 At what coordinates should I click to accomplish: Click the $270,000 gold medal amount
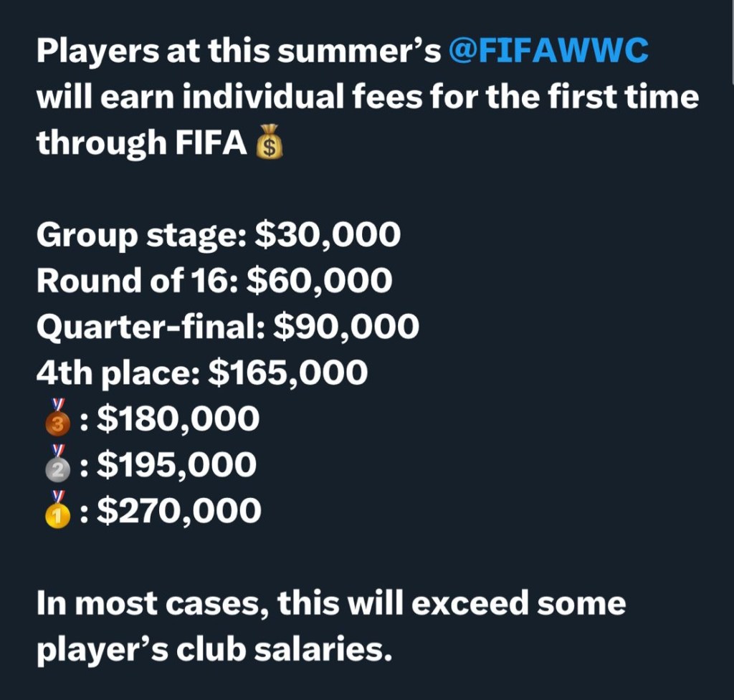coord(179,512)
